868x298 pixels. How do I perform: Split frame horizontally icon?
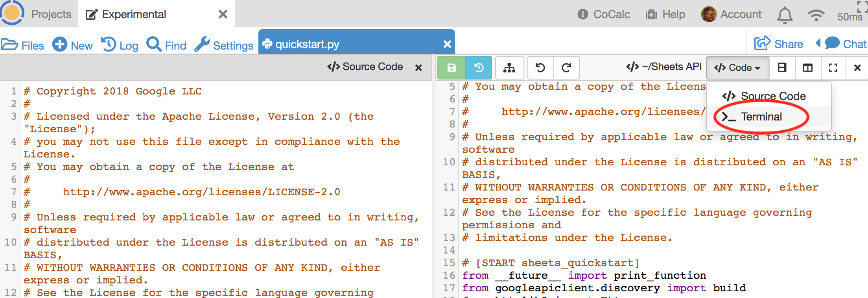coord(782,68)
